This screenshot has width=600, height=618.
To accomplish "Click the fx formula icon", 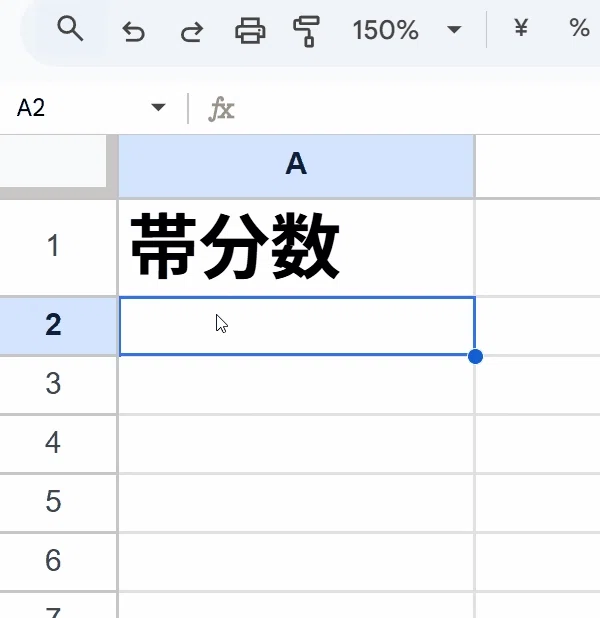I will 222,108.
